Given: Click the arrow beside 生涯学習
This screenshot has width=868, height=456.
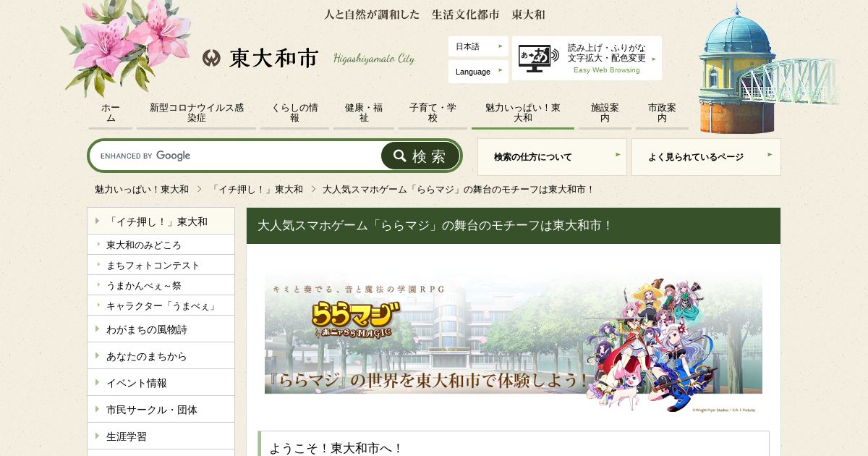Looking at the screenshot, I should point(97,436).
